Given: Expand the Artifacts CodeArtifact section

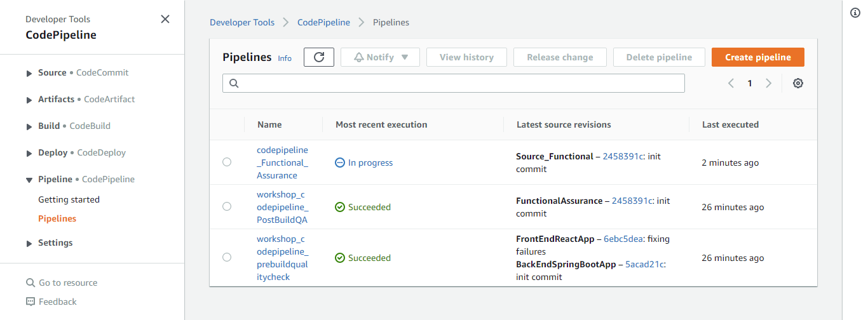Looking at the screenshot, I should pos(29,100).
